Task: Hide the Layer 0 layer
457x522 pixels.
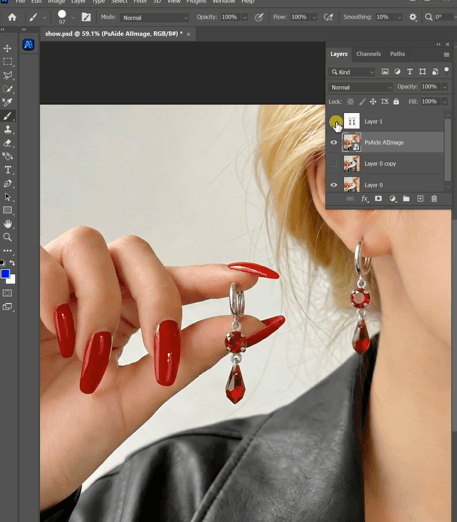Action: point(334,185)
